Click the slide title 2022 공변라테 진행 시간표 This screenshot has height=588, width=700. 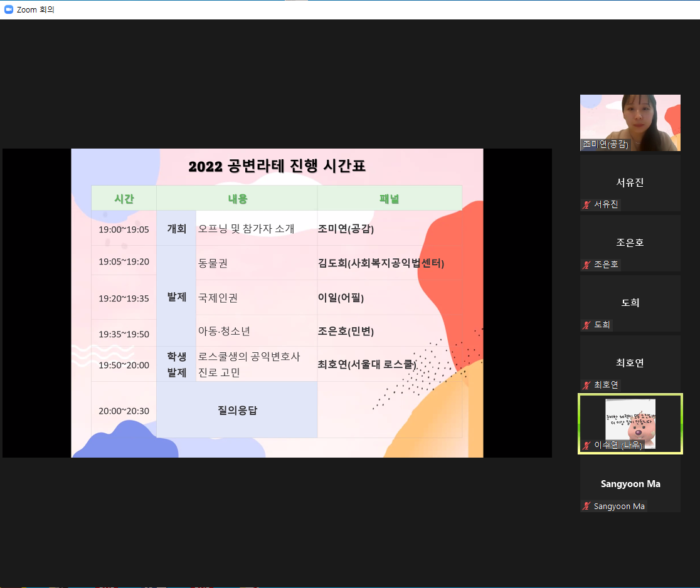[277, 166]
